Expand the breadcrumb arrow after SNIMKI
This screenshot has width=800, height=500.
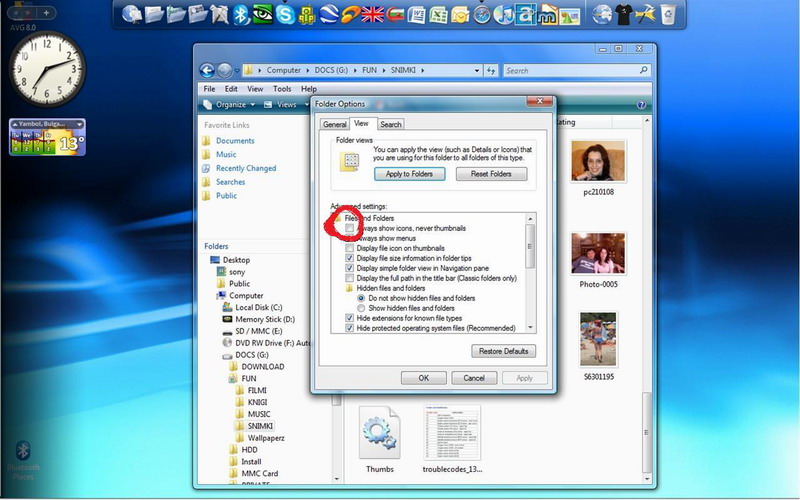(422, 70)
